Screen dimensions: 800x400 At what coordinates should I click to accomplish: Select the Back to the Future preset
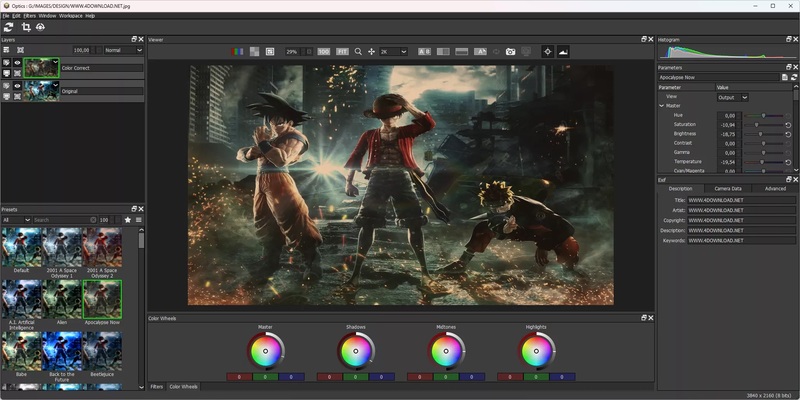coord(62,351)
